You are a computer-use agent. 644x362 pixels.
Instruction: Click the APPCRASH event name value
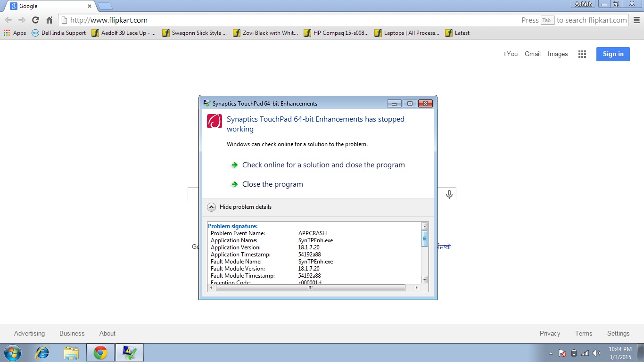coord(313,233)
